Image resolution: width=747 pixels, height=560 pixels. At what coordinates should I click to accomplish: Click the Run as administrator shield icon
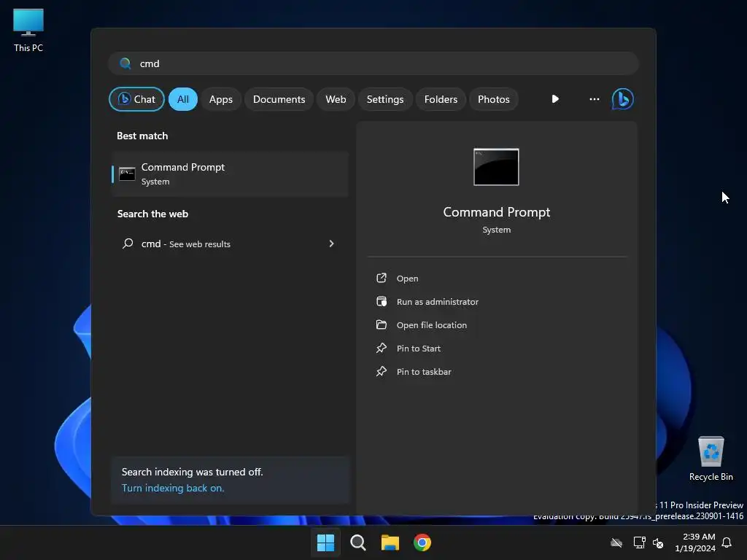tap(382, 301)
